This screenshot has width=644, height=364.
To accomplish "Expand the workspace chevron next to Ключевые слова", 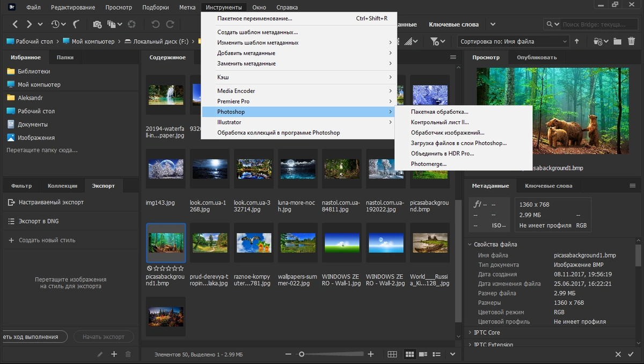I will [x=493, y=24].
